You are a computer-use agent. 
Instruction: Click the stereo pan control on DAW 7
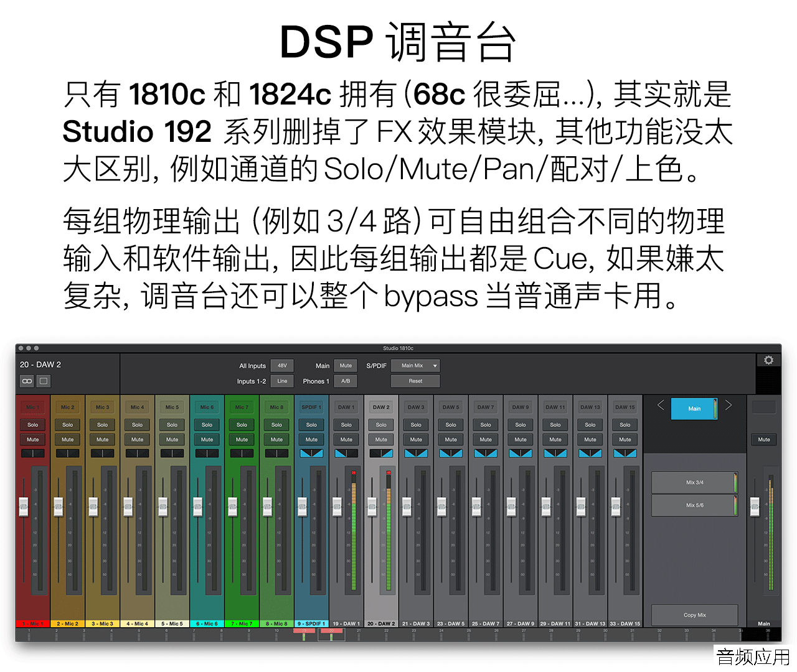click(486, 453)
